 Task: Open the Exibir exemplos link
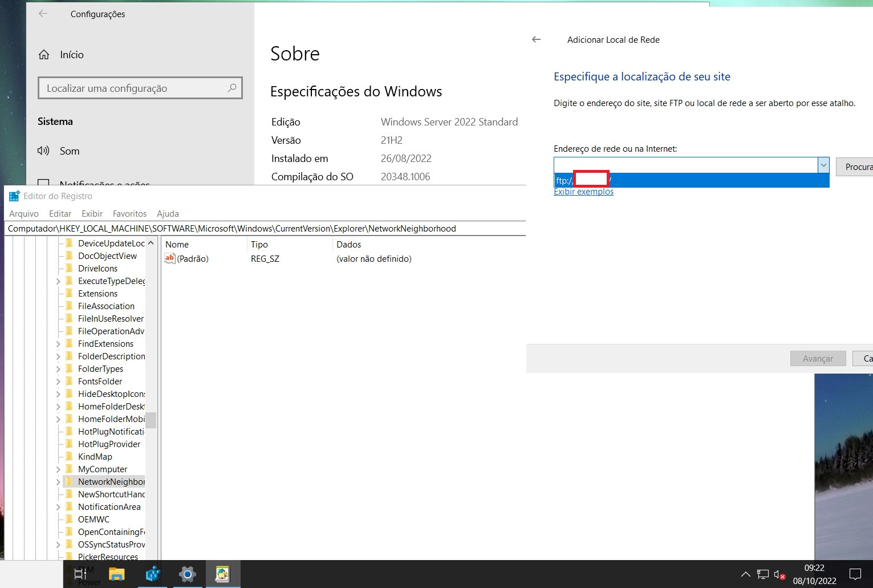(583, 192)
